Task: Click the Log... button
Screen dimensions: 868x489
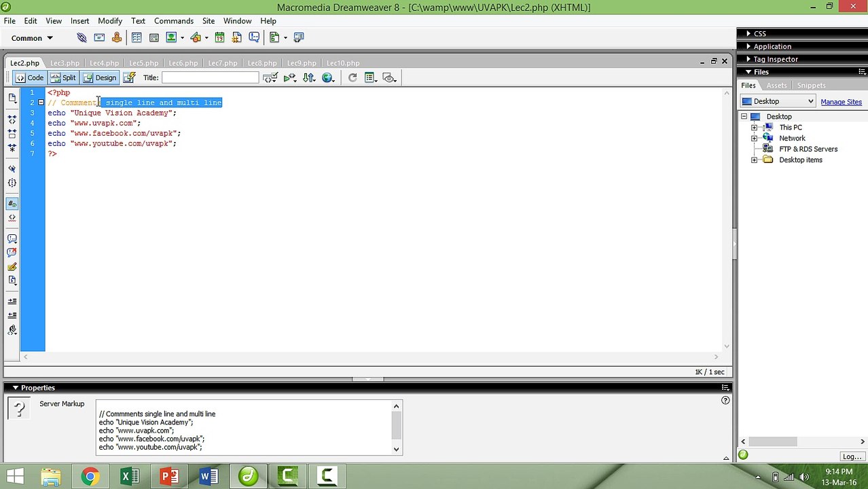Action: [852, 456]
